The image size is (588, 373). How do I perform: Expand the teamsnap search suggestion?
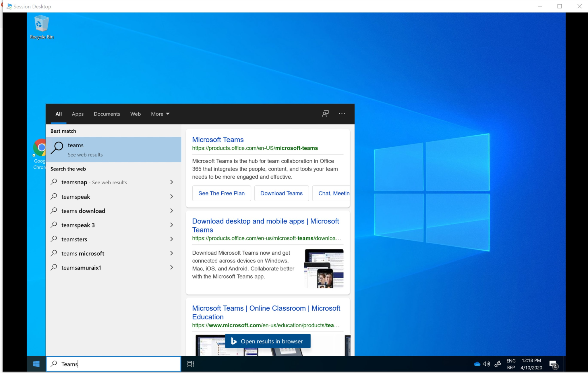coord(171,182)
